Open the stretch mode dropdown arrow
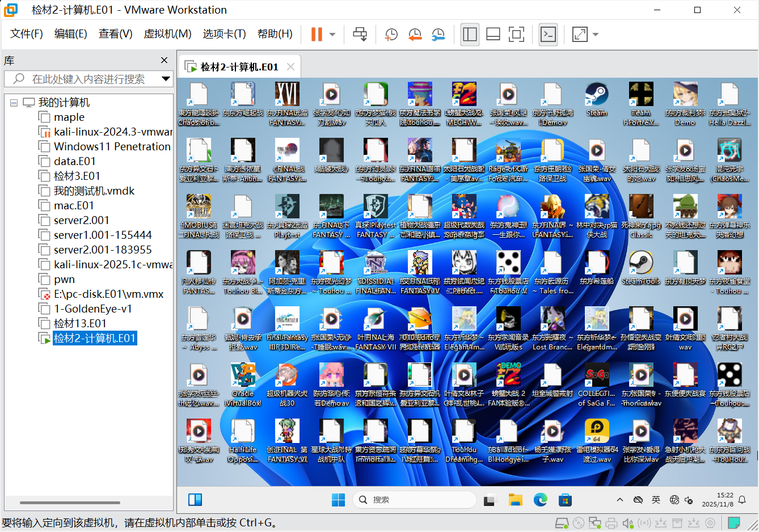 coord(596,35)
